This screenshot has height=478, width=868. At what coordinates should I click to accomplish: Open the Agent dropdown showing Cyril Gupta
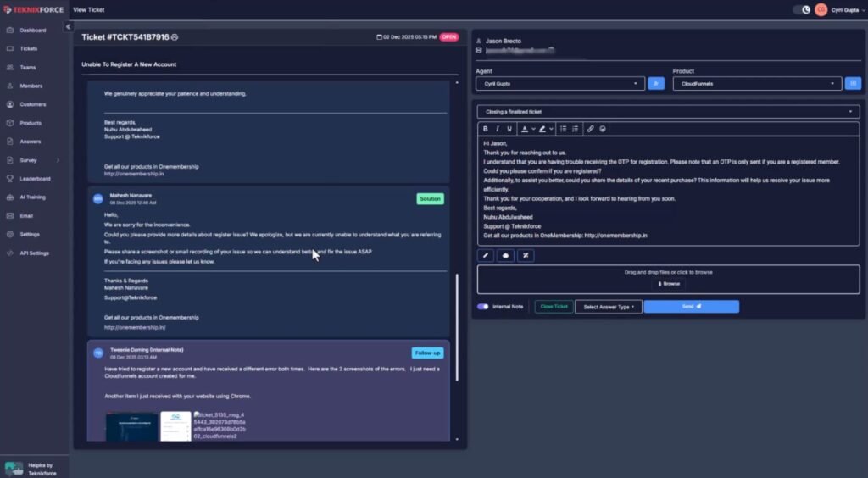click(x=560, y=84)
